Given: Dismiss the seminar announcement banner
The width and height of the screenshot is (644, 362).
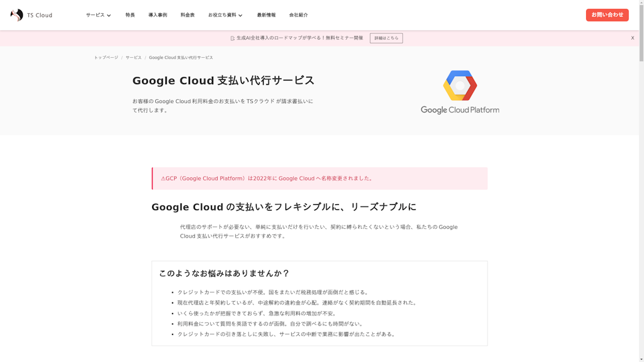Looking at the screenshot, I should click(632, 38).
